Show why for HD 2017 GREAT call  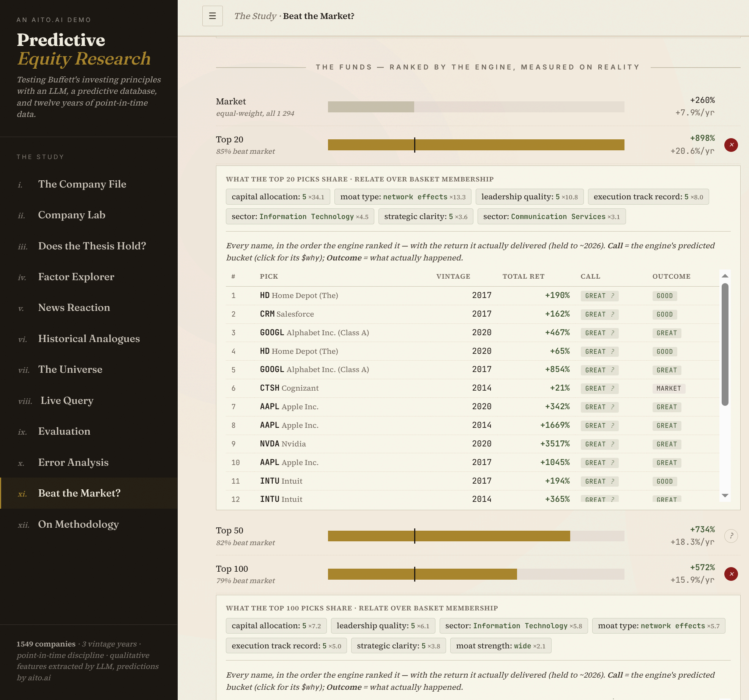point(599,296)
